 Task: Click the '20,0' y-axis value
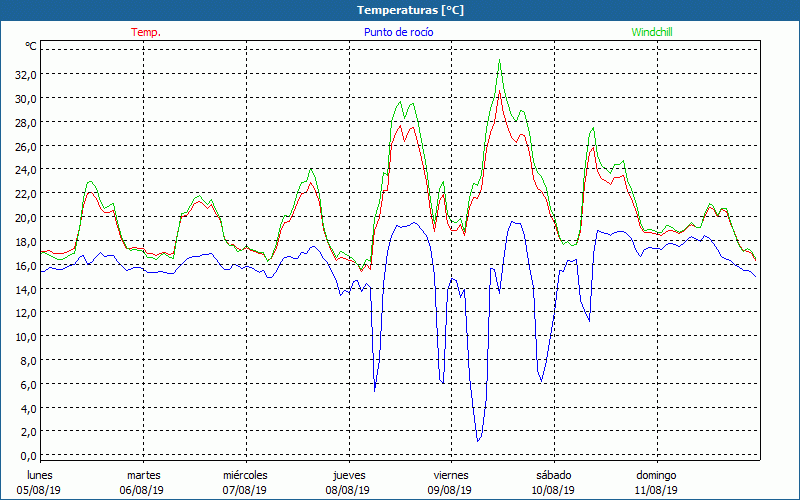point(26,218)
